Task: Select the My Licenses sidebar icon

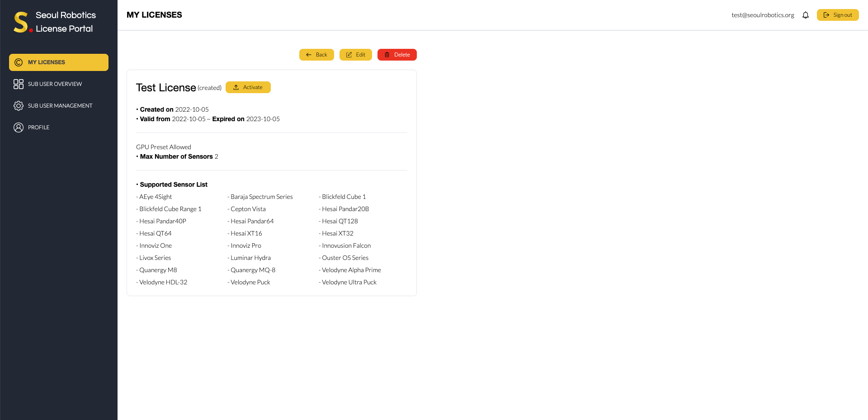Action: pos(19,62)
